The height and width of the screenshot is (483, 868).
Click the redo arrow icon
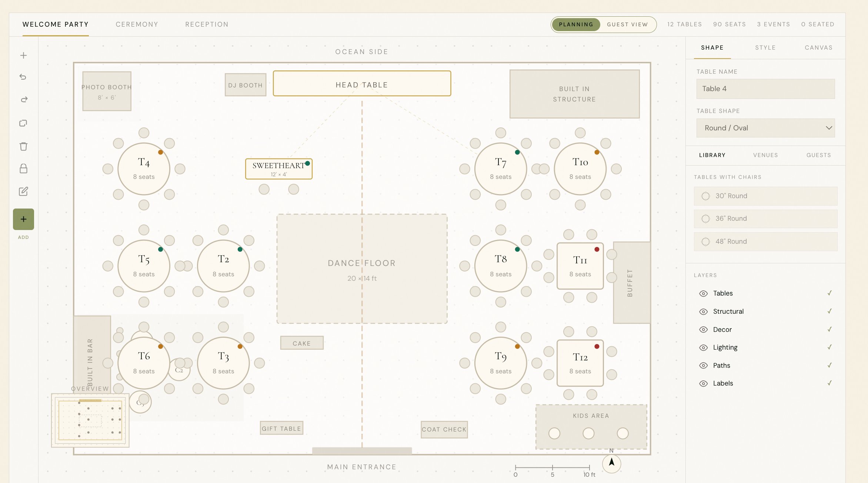pos(23,99)
